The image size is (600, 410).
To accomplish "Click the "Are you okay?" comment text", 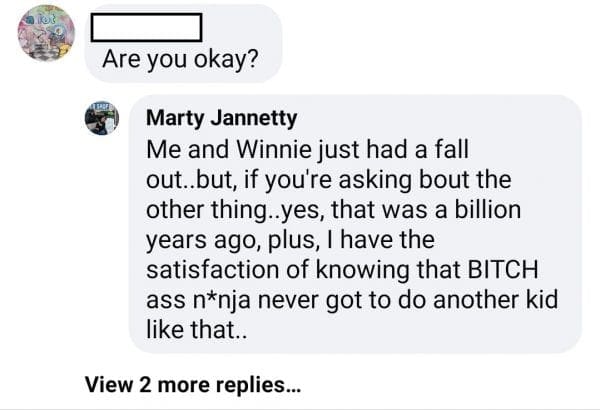I will 181,61.
